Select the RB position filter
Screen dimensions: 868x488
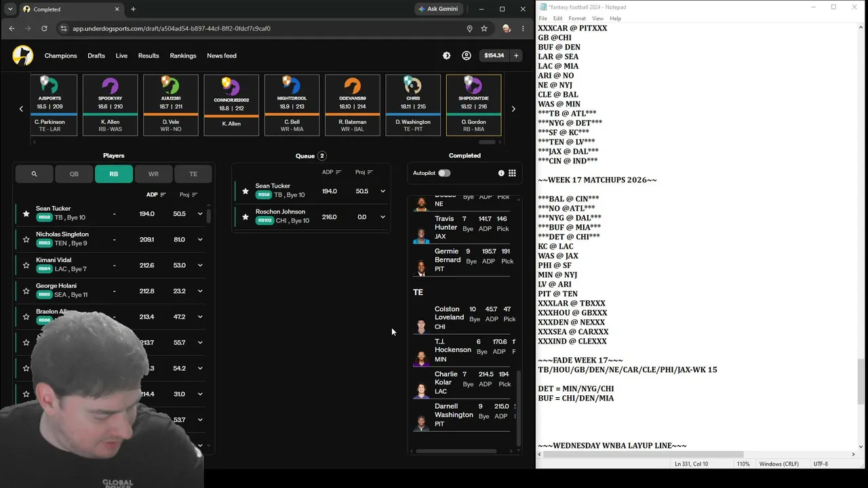click(114, 174)
